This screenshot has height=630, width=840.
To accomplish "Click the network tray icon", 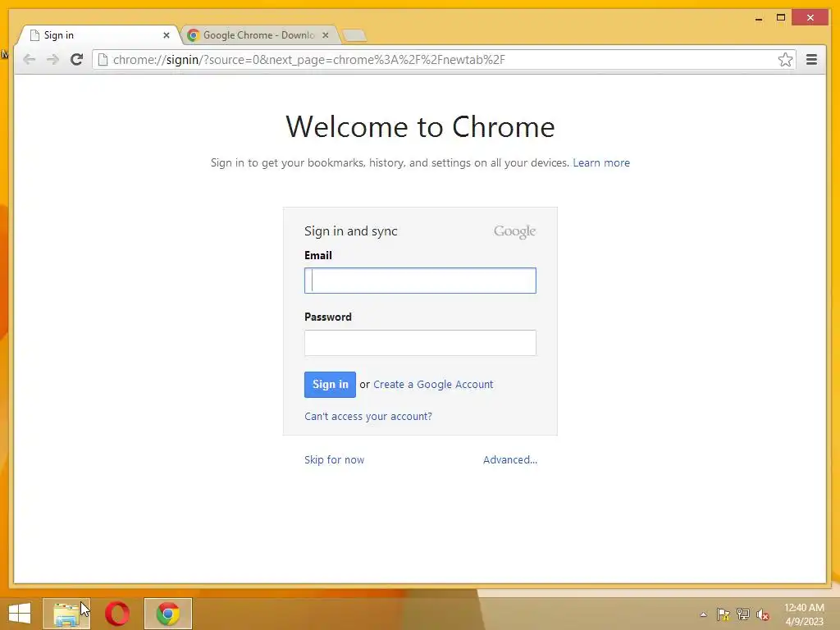I will (x=743, y=614).
